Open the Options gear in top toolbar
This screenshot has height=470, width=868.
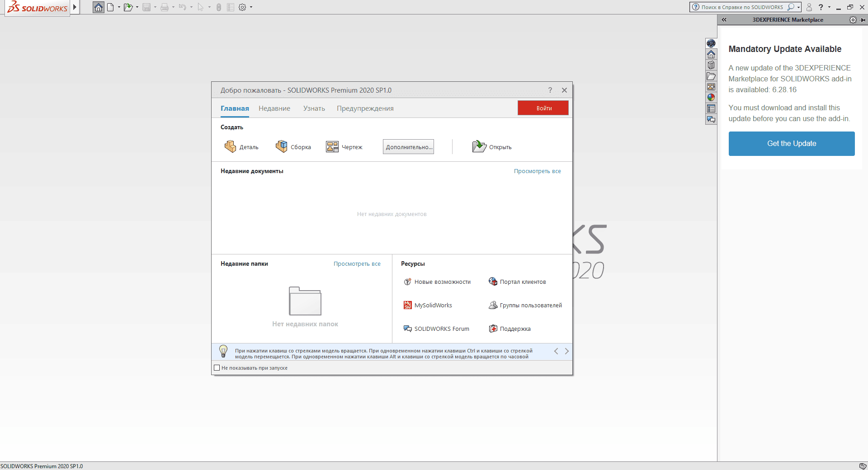click(x=242, y=7)
